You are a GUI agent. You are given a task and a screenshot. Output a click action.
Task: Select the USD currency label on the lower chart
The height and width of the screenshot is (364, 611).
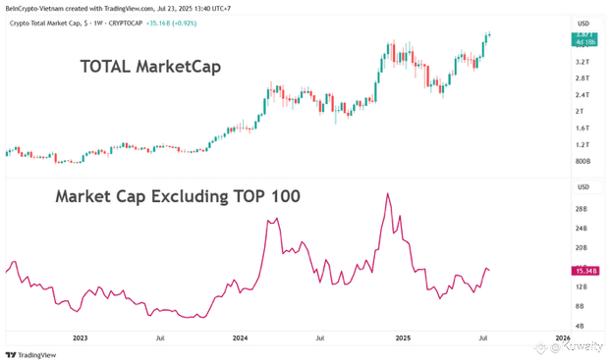583,186
